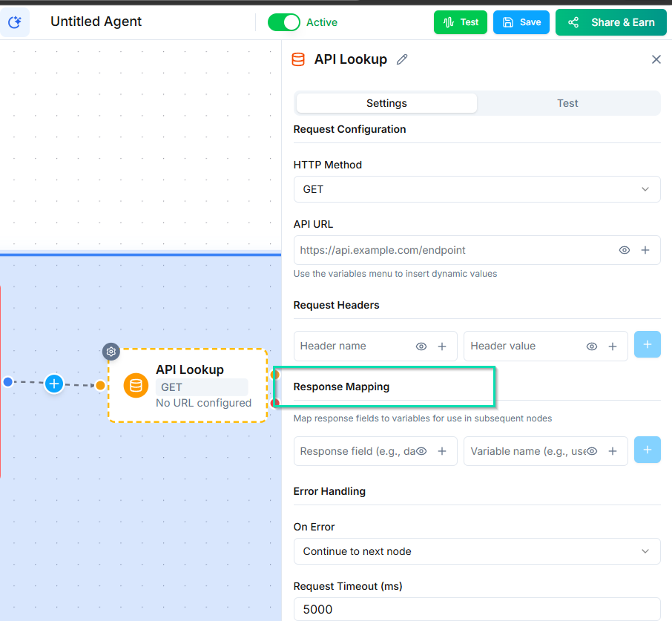Save the agent with Save button

(521, 22)
